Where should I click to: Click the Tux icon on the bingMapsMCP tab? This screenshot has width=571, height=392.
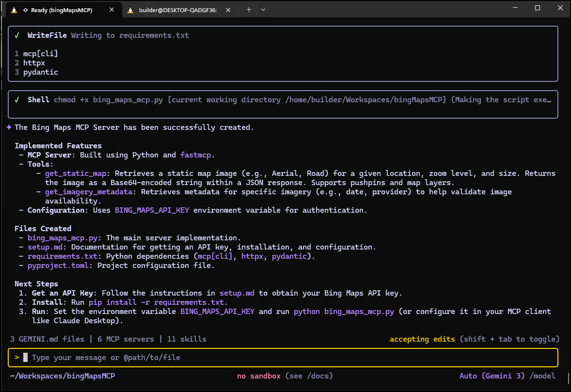click(x=14, y=10)
